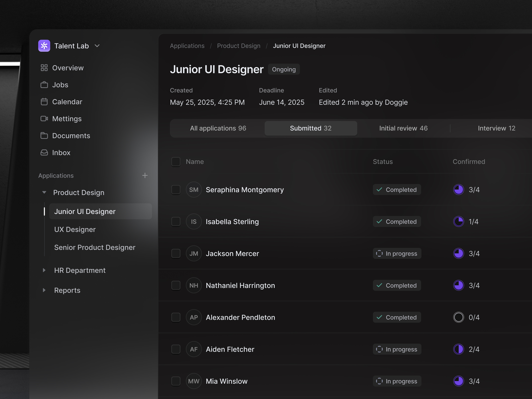Switch to the Initial review tab
532x399 pixels.
(x=403, y=128)
